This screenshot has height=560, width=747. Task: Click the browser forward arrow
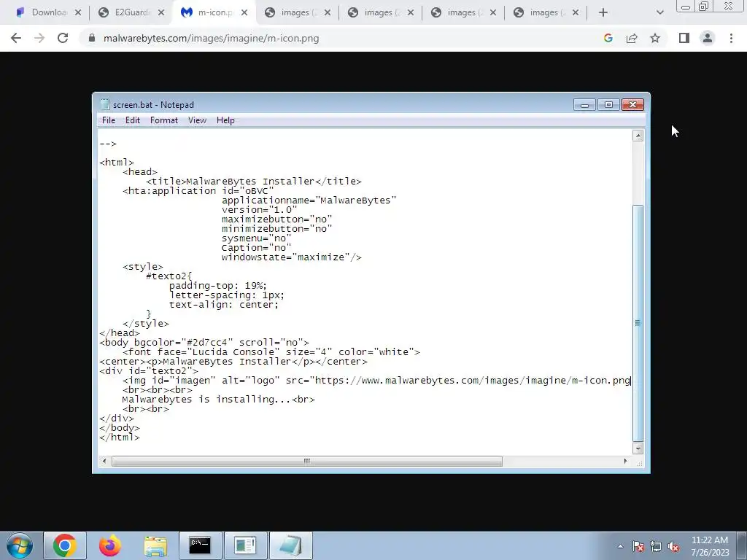pos(39,38)
